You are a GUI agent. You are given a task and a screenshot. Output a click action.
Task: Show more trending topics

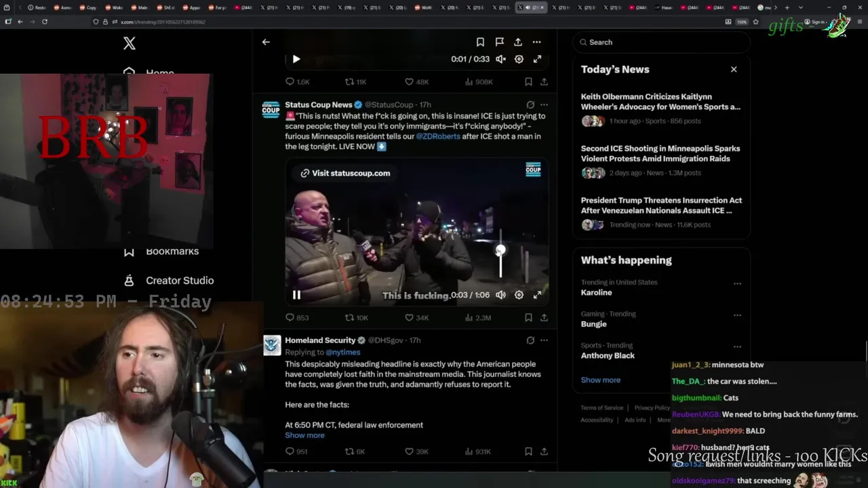600,380
